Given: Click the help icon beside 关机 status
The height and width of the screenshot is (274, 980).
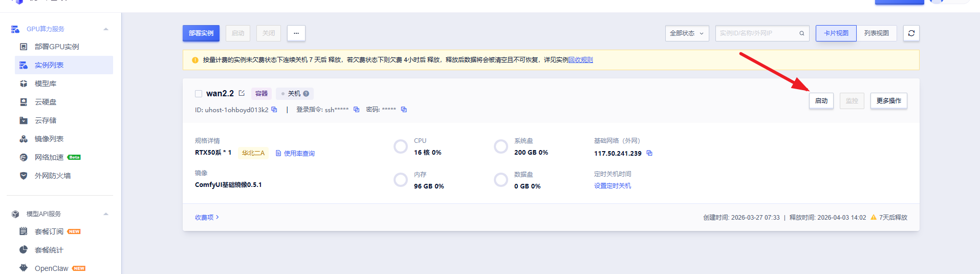Looking at the screenshot, I should [306, 94].
